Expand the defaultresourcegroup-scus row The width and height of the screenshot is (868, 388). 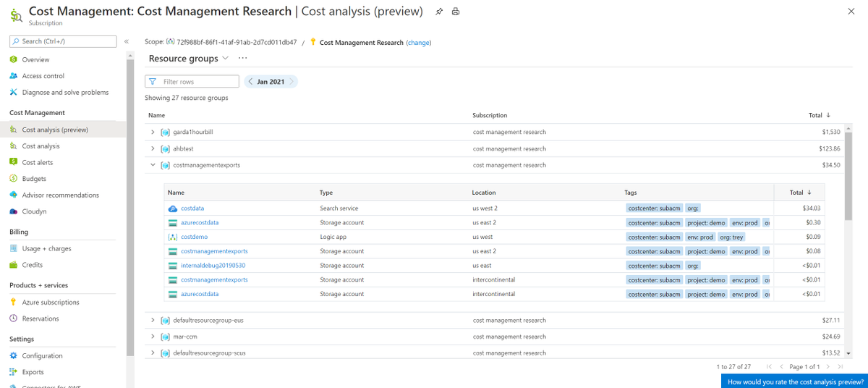pyautogui.click(x=153, y=353)
